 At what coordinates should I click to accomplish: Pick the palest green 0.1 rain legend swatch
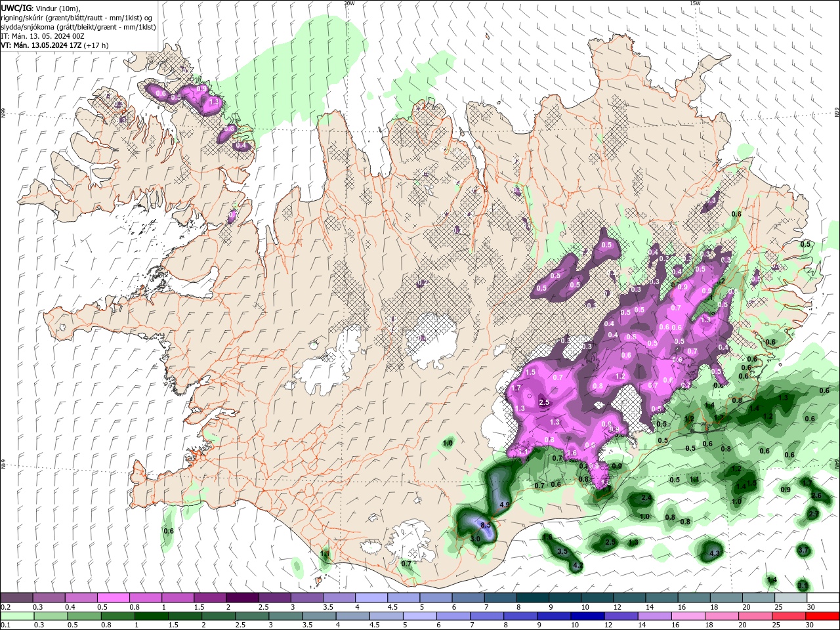pyautogui.click(x=16, y=616)
